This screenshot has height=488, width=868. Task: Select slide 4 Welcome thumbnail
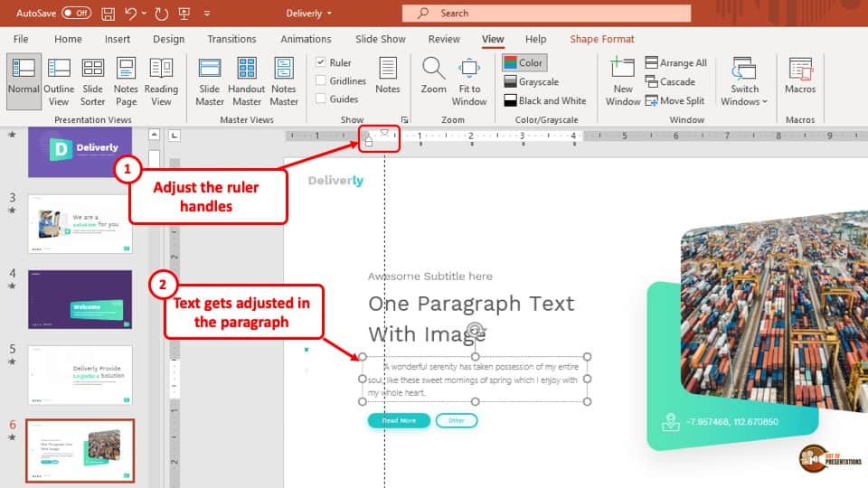pos(80,299)
